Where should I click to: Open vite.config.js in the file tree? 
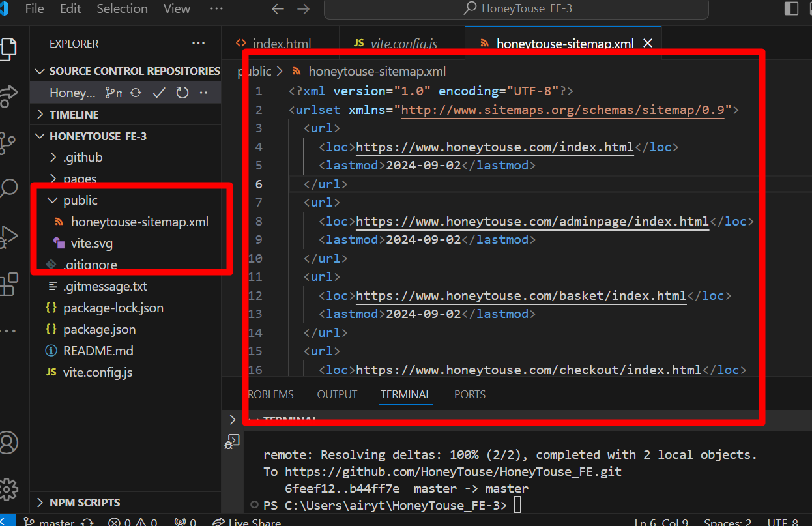(98, 372)
